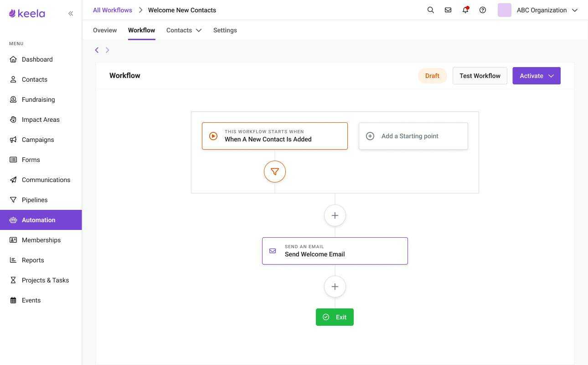This screenshot has height=365, width=588.
Task: Click the Contacts person icon
Action: pos(13,79)
